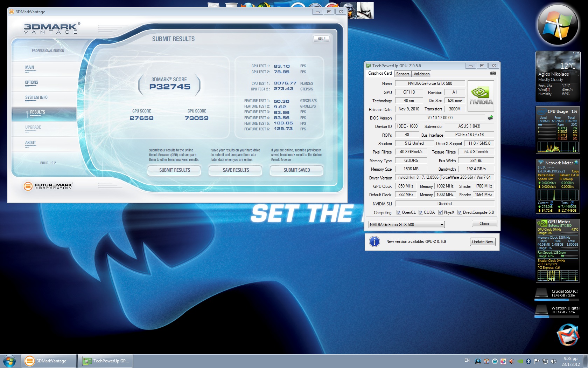
Task: Toggle the DirectCompute 5.0 checkbox
Action: (x=460, y=212)
